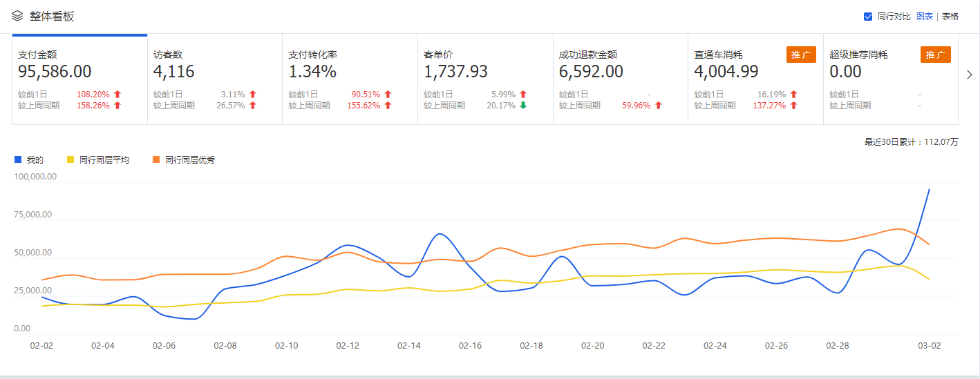Click red up arrow beside 59.96%

[x=659, y=106]
